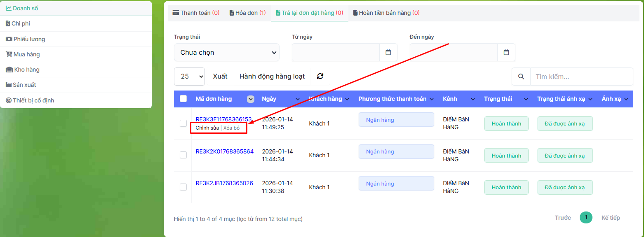644x237 pixels.
Task: Open Thiết bị cố định in the sidebar
Action: (x=33, y=100)
